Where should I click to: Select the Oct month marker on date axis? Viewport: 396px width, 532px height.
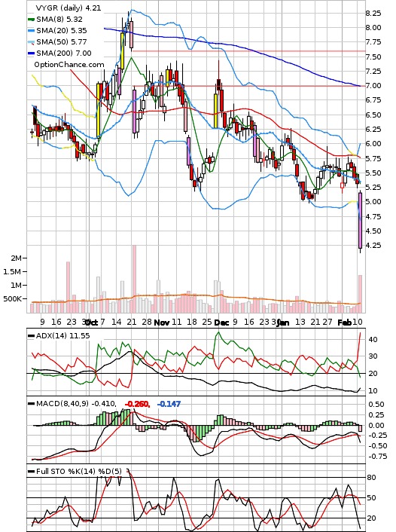(x=92, y=323)
